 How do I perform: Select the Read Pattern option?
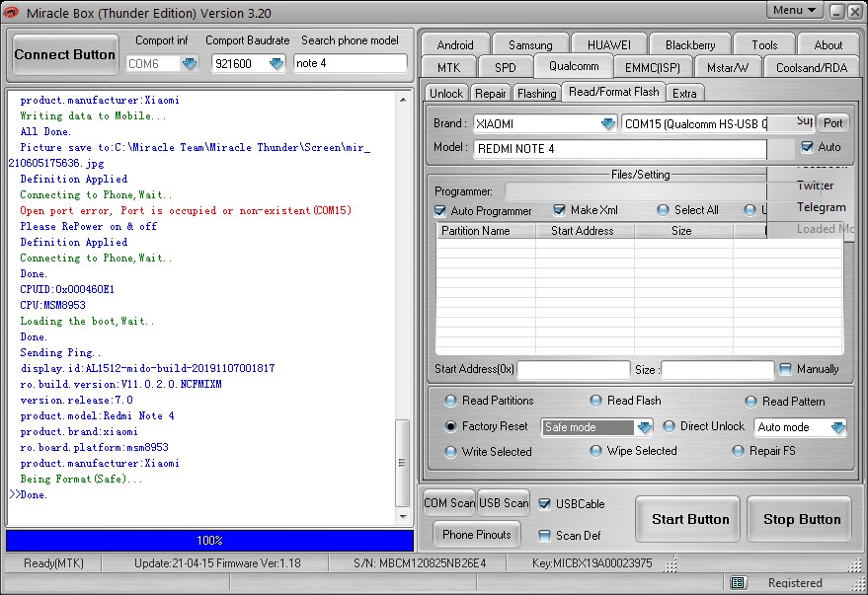(x=750, y=402)
